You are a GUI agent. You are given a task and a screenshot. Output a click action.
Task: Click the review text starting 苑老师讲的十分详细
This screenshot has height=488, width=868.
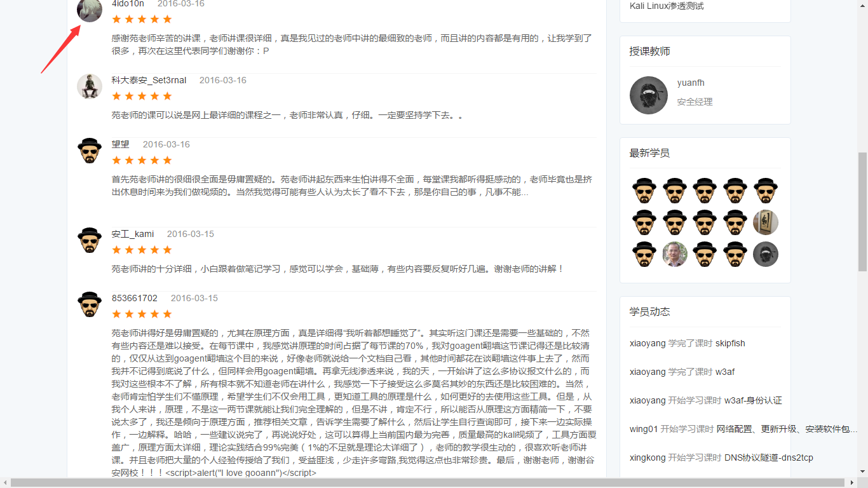click(338, 269)
